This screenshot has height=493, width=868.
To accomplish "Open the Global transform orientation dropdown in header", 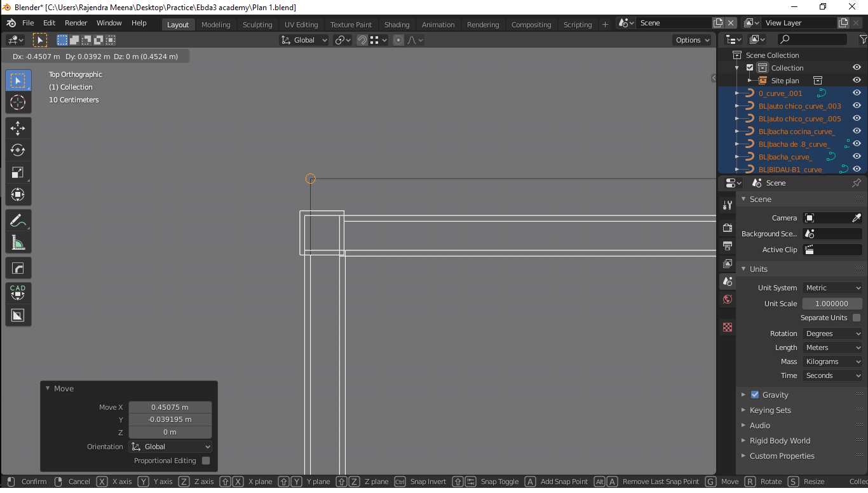I will [304, 40].
